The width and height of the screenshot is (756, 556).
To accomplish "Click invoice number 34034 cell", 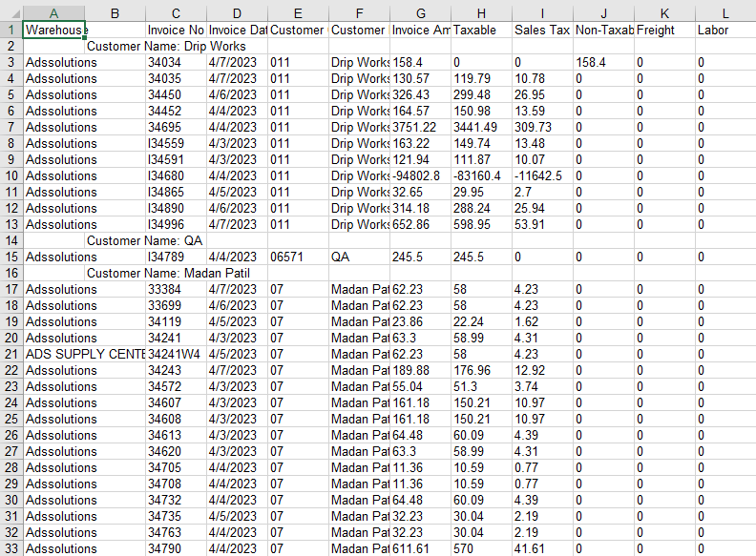I will [176, 62].
